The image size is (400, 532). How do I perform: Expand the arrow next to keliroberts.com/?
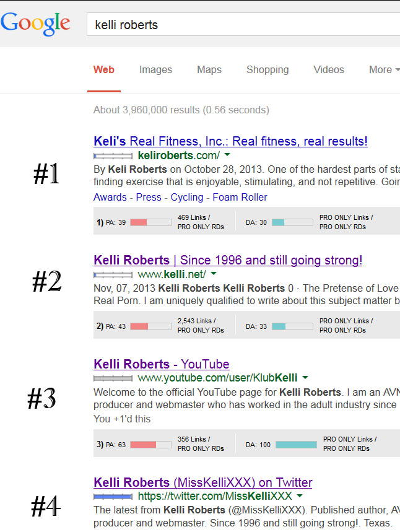tap(227, 155)
